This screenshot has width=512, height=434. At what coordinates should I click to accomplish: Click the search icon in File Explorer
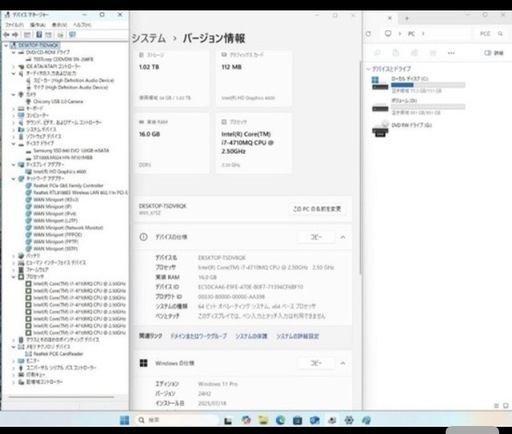[500, 34]
